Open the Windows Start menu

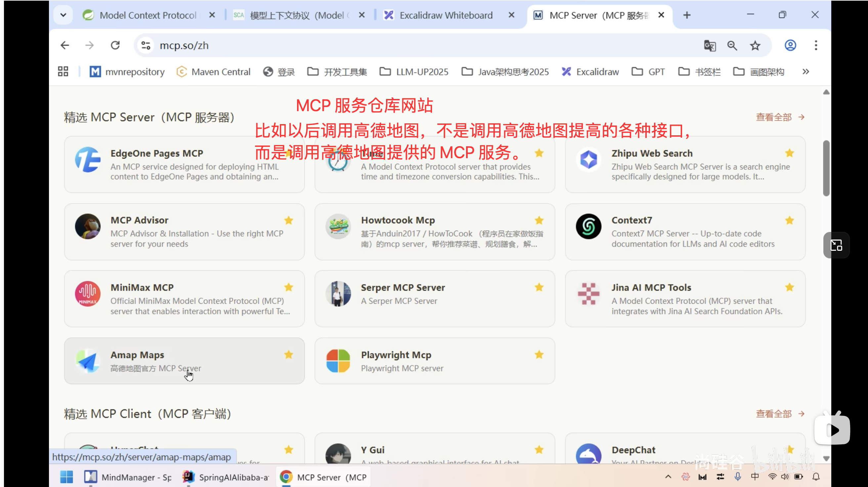coord(66,476)
